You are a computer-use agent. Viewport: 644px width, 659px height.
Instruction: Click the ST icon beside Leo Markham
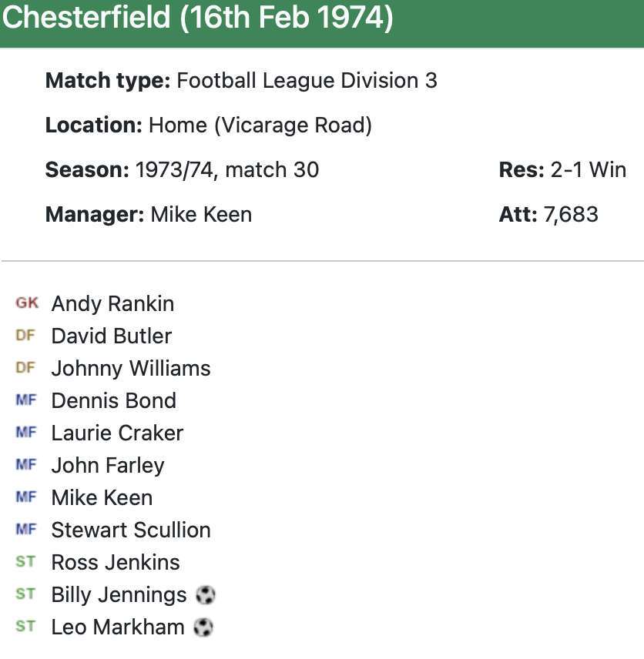coord(25,627)
